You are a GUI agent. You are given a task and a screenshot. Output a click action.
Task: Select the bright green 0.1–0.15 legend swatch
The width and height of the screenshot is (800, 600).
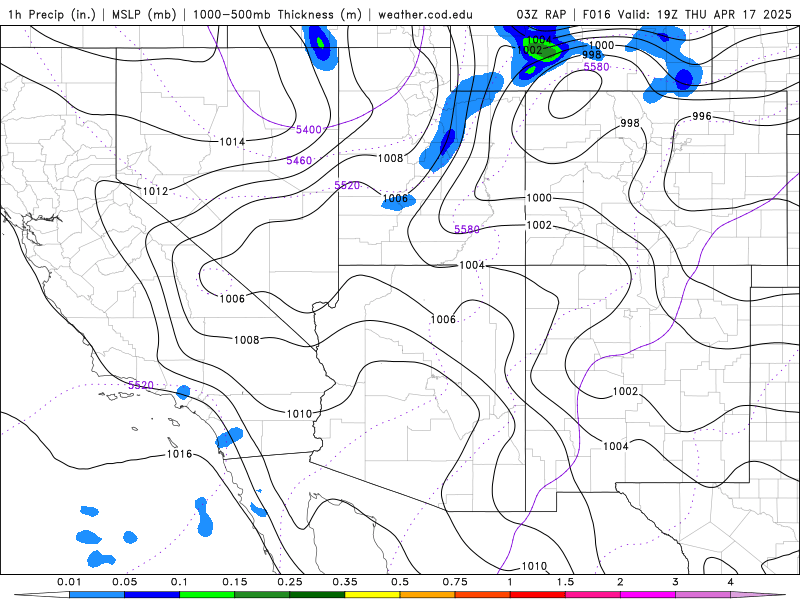click(207, 595)
